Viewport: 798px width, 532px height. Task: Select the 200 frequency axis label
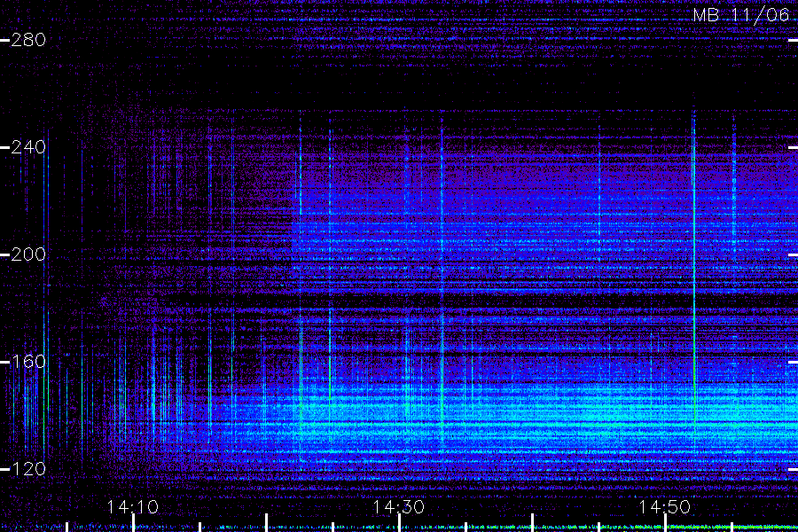tap(28, 254)
